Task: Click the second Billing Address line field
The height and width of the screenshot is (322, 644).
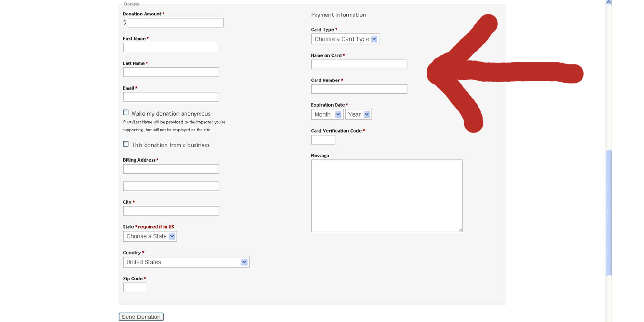Action: coord(171,186)
